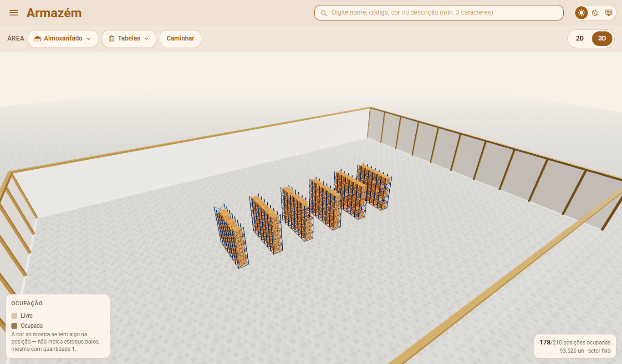The height and width of the screenshot is (364, 622).
Task: Click the 93.520 un · setor fixo text
Action: [x=585, y=351]
